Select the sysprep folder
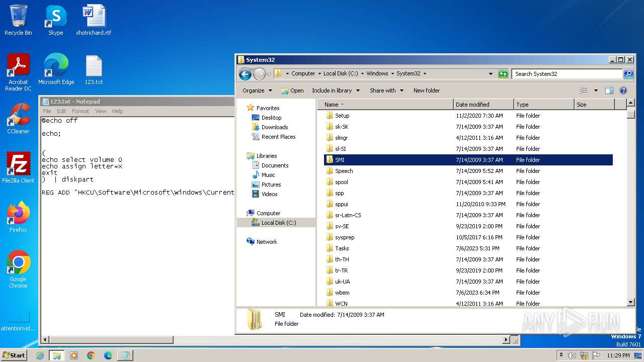 click(468, 237)
